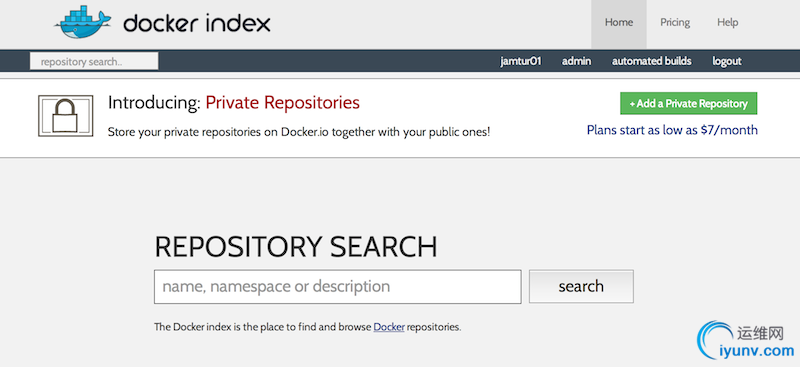Click the search button
The height and width of the screenshot is (367, 800).
581,286
